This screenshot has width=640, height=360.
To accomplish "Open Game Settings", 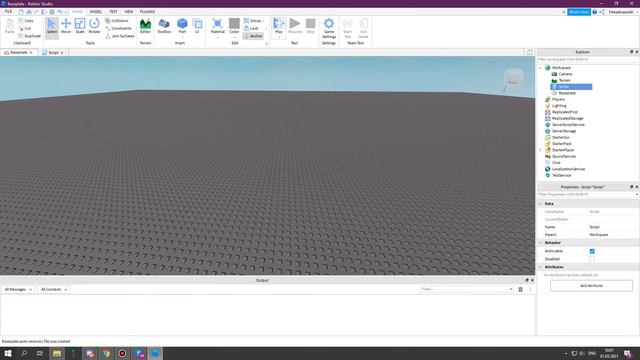I will click(x=329, y=28).
